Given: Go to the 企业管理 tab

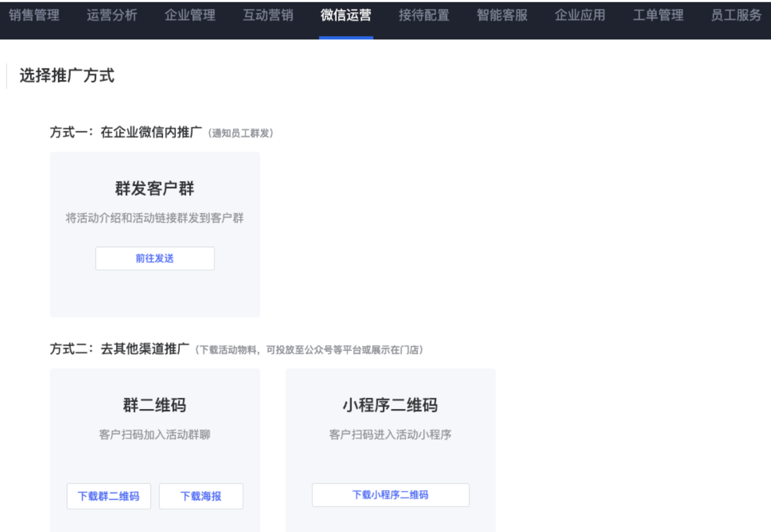Looking at the screenshot, I should (190, 16).
